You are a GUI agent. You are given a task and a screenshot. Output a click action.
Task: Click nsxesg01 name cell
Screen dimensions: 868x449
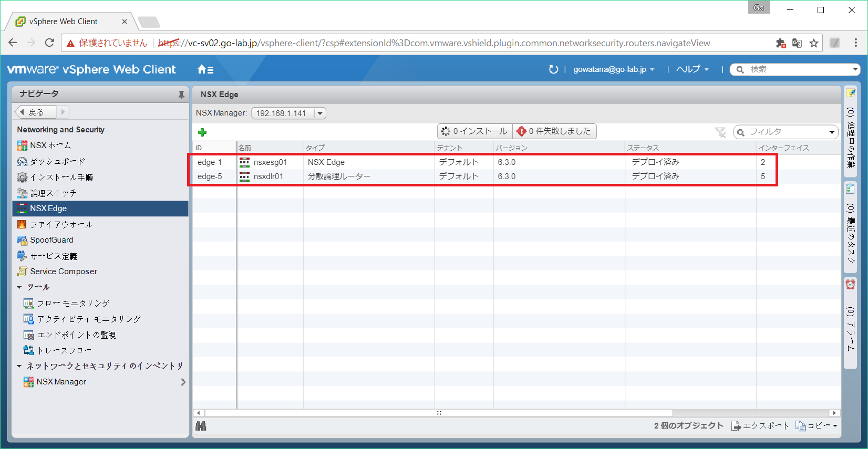click(270, 162)
